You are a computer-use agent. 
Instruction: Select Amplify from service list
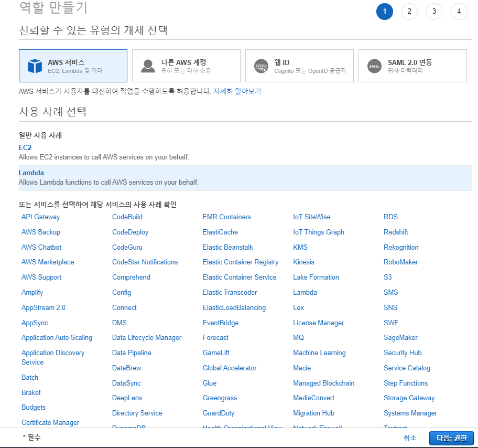32,292
